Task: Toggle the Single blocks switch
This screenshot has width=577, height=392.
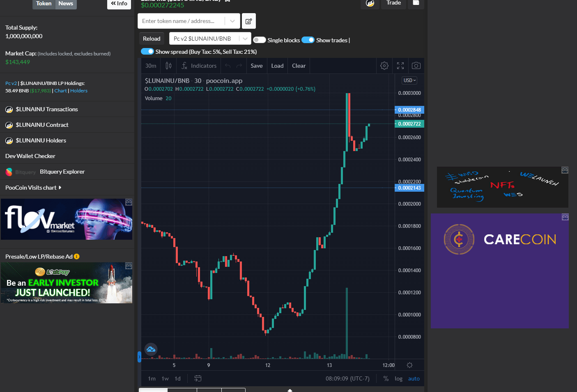Action: point(259,40)
